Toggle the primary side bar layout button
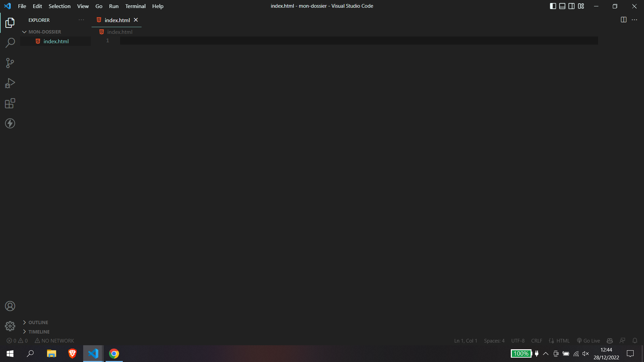 [553, 6]
